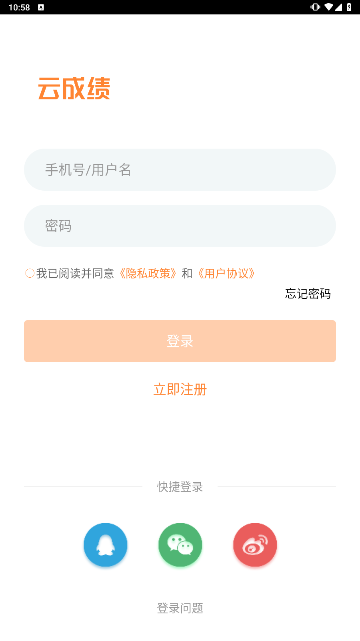Tap the 快捷登录 section label
This screenshot has width=360, height=641.
180,486
